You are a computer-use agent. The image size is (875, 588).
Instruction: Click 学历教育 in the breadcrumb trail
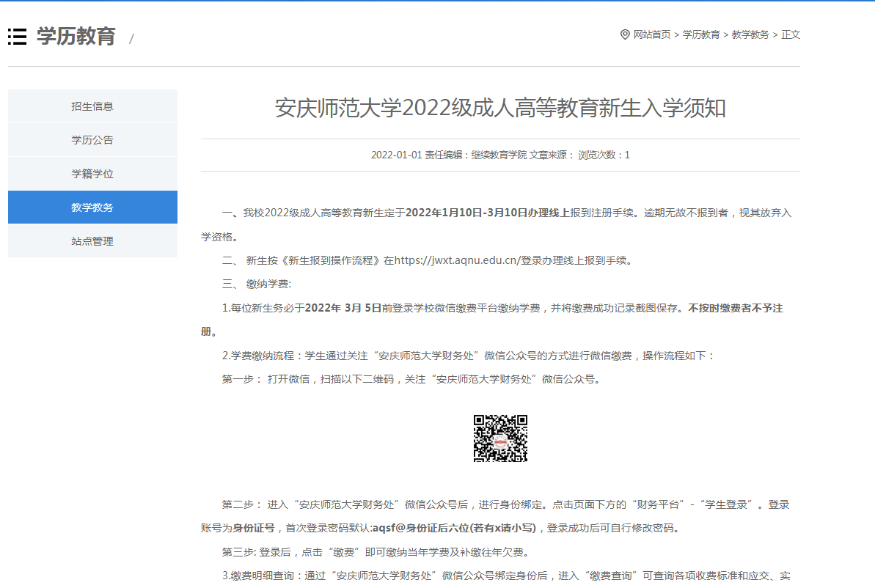click(701, 34)
